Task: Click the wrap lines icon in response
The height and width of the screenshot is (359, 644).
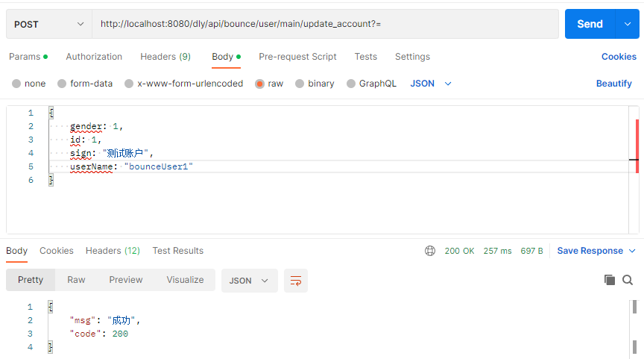Action: [296, 281]
